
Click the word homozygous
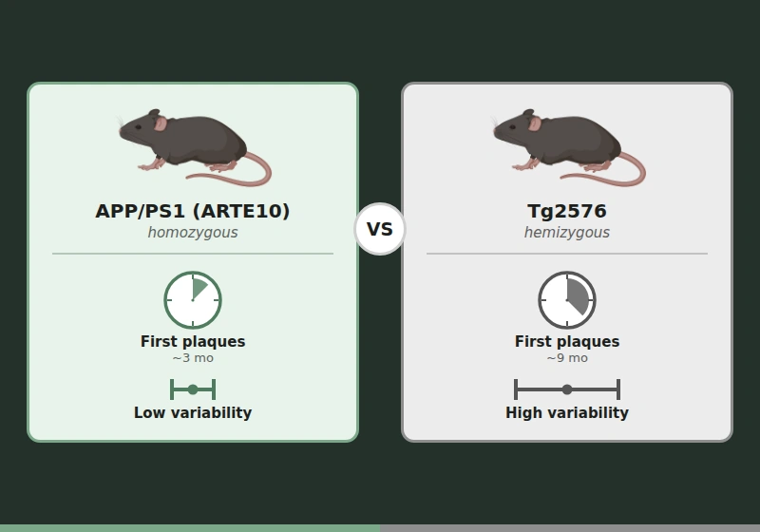(193, 233)
